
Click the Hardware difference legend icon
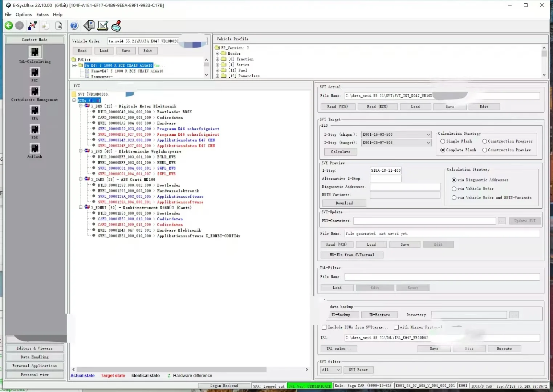[x=169, y=376]
